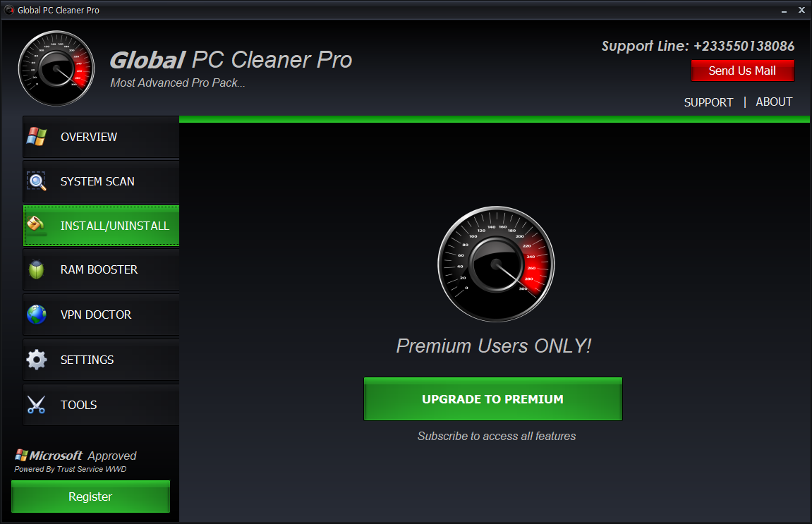Viewport: 812px width, 524px height.
Task: Open VPN DOCTOR from sidebar
Action: coord(101,315)
